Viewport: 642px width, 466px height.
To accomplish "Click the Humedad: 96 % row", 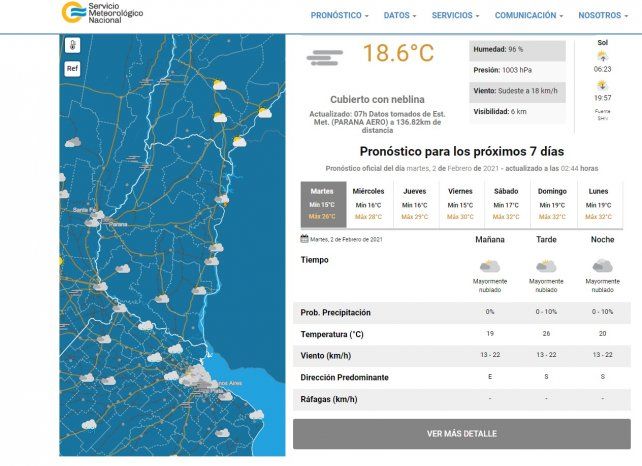I will tap(518, 50).
